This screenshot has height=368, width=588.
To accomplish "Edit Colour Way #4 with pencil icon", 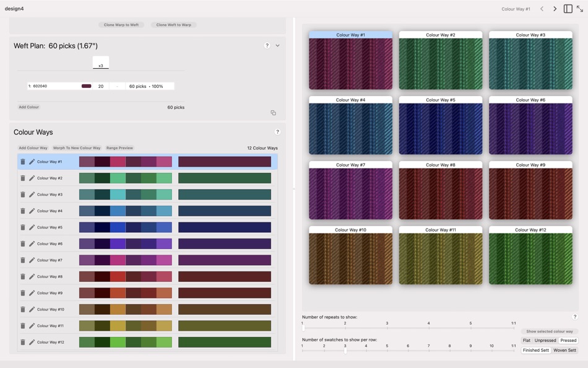I will coord(32,211).
